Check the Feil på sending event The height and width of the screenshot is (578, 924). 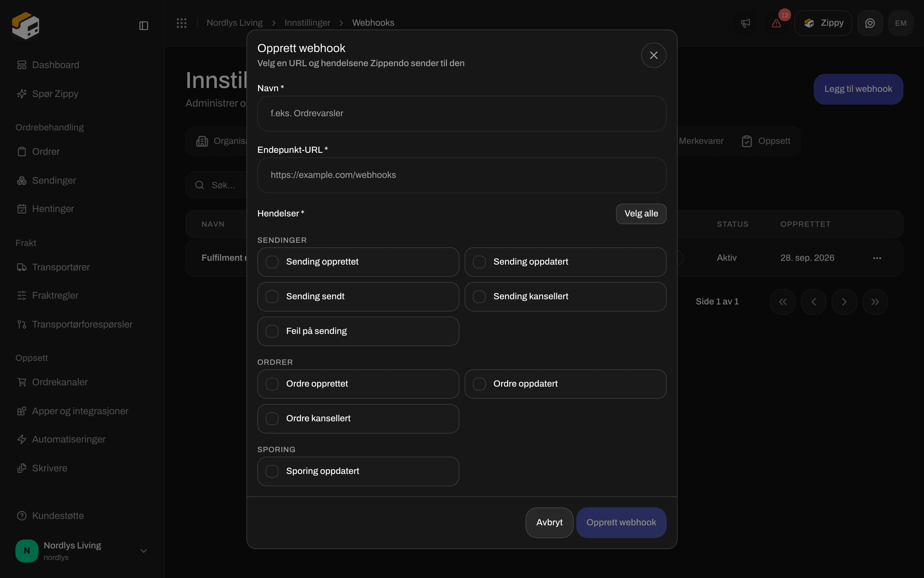358,331
